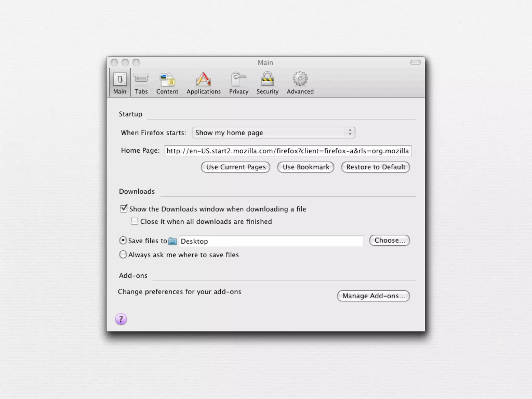Click Choose… to pick download folder

click(x=389, y=240)
